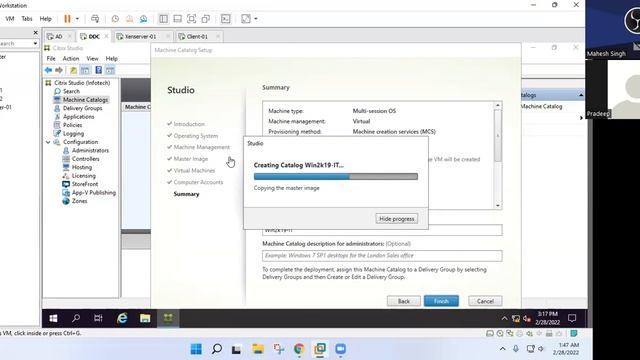The height and width of the screenshot is (360, 640).
Task: Select Search in the Studio tree
Action: click(71, 91)
